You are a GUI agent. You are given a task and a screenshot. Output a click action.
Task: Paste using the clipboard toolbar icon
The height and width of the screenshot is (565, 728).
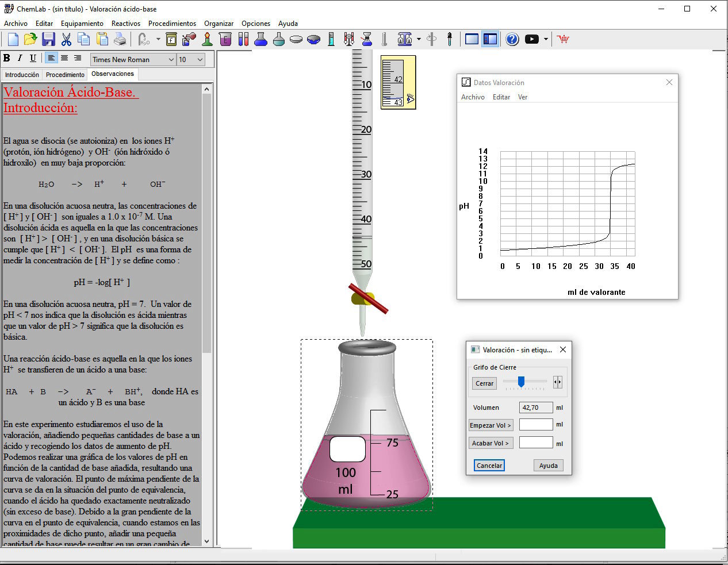102,39
